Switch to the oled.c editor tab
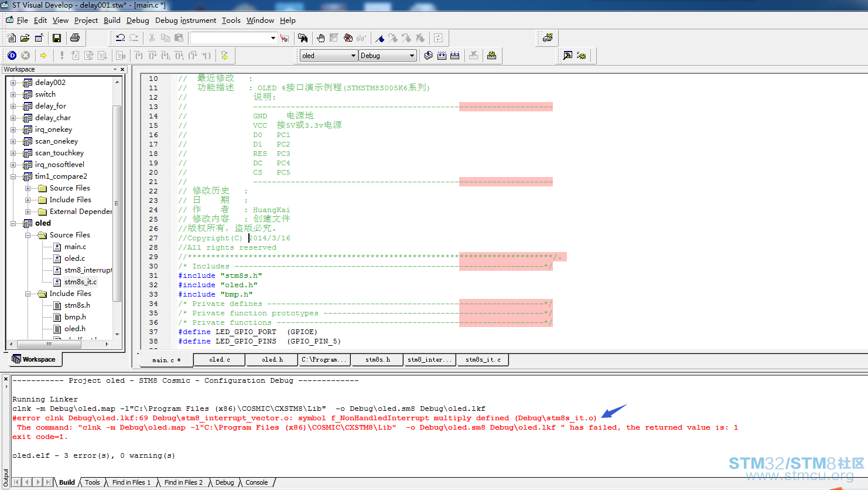Image resolution: width=868 pixels, height=490 pixels. click(219, 360)
